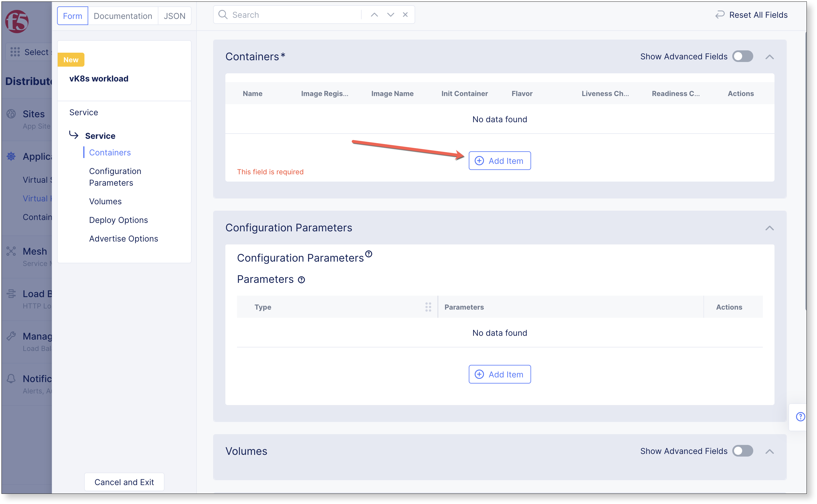Click help icon next to Parameters label
Screen dimensions: 817x504
(301, 280)
